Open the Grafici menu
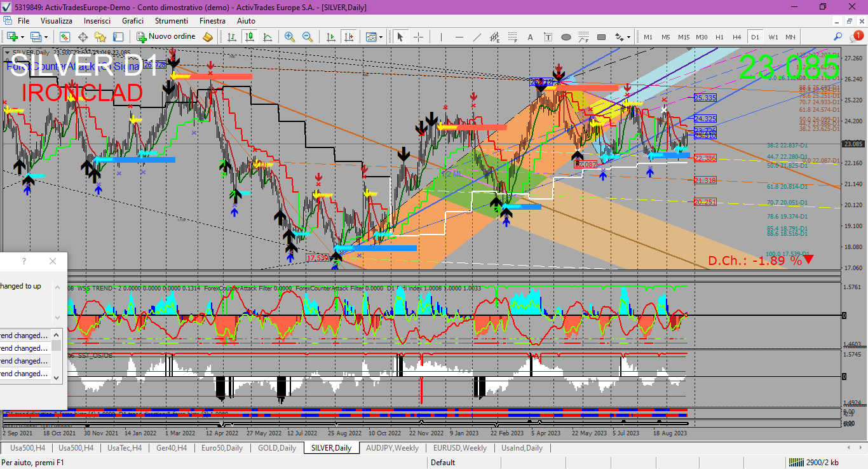The height and width of the screenshot is (469, 868). 133,21
